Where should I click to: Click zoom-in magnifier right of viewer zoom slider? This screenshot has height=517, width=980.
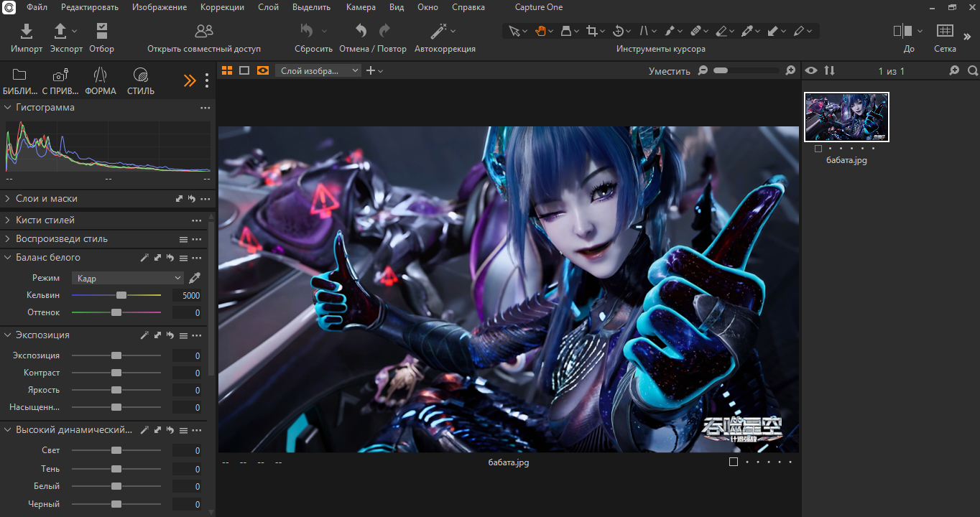click(790, 70)
